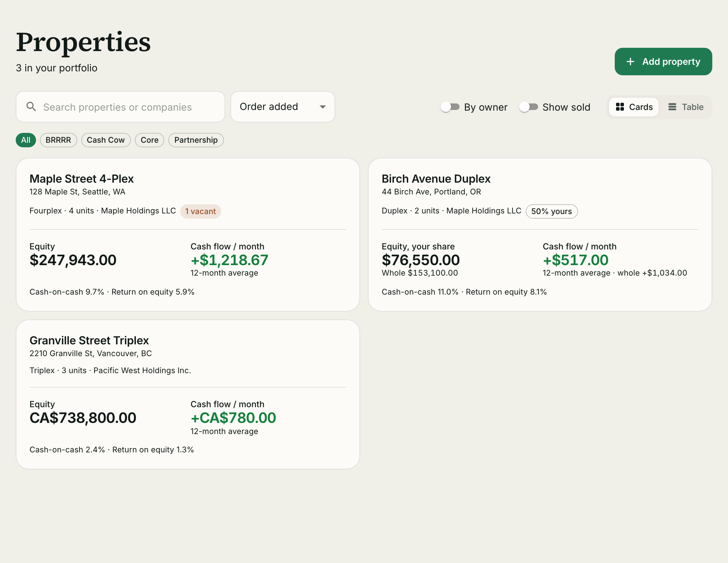
Task: Filter by Cash Cow tag
Action: click(x=106, y=140)
